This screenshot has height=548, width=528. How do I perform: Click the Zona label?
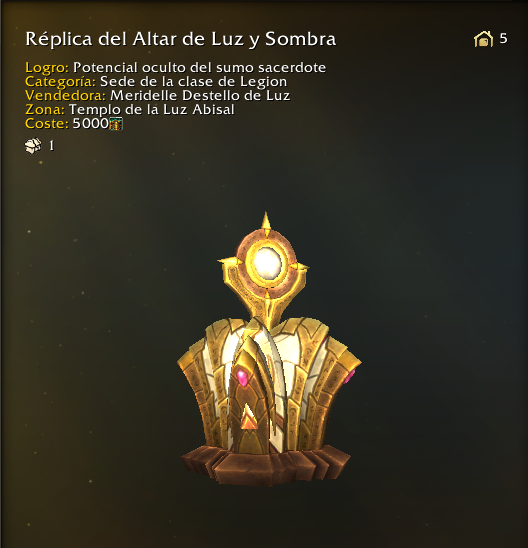click(45, 109)
